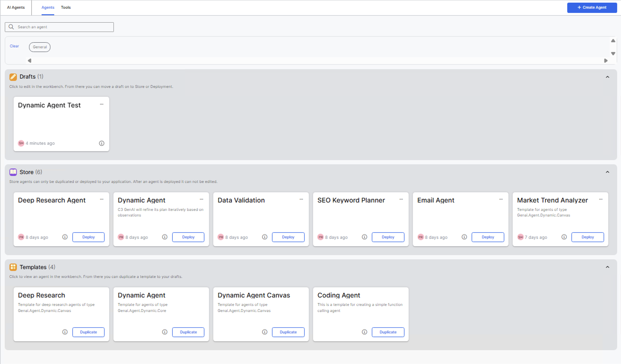This screenshot has height=364, width=621.
Task: Open more options on Email Agent card
Action: tap(501, 199)
